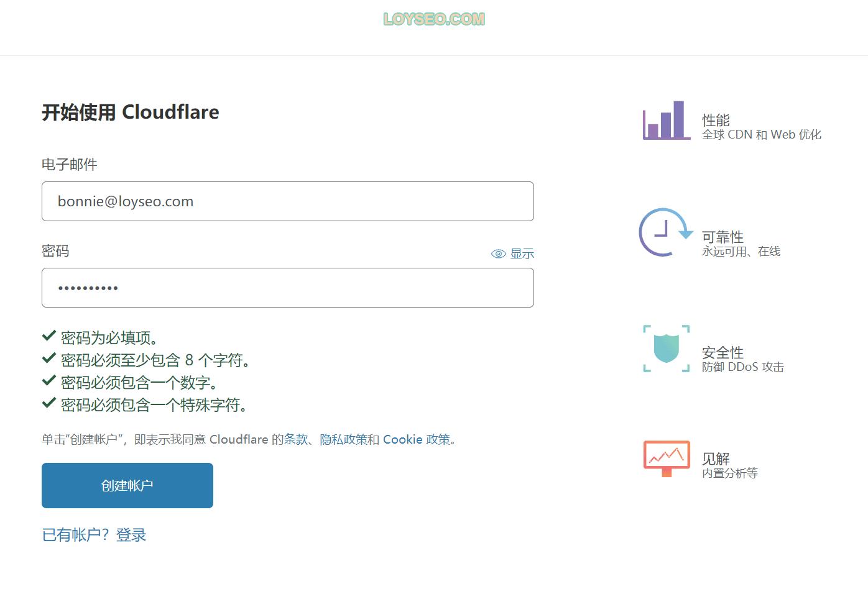Click the 安全性 feature label
Image resolution: width=868 pixels, height=589 pixels.
click(x=722, y=352)
